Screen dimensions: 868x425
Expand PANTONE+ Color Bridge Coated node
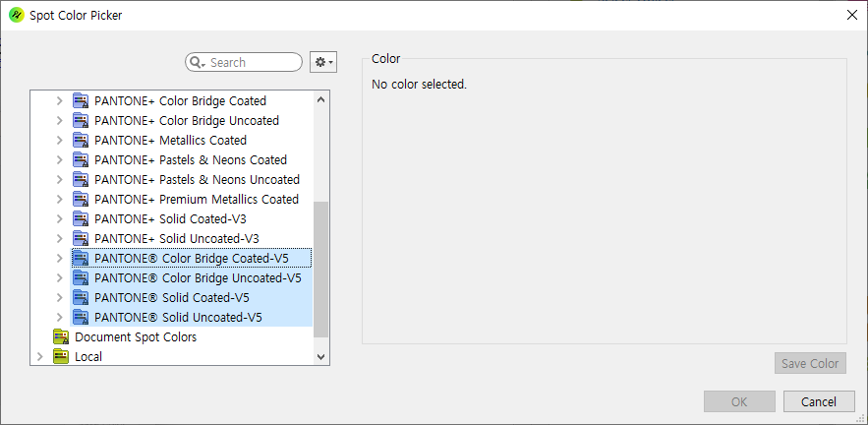[x=60, y=101]
